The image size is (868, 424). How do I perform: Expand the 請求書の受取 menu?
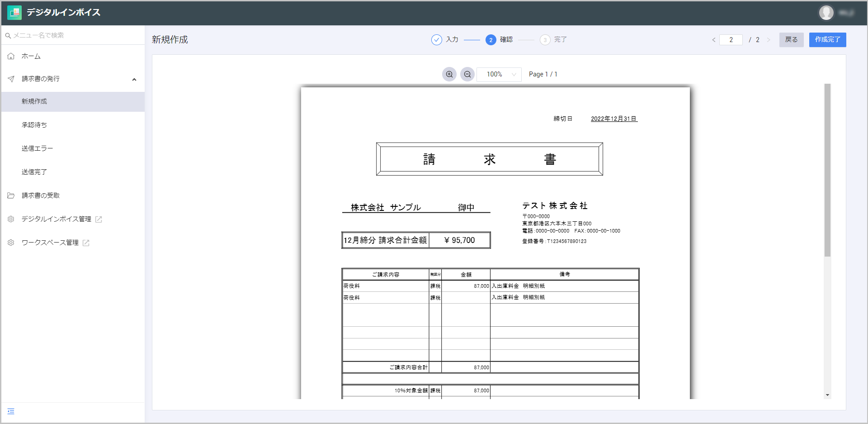(41, 195)
